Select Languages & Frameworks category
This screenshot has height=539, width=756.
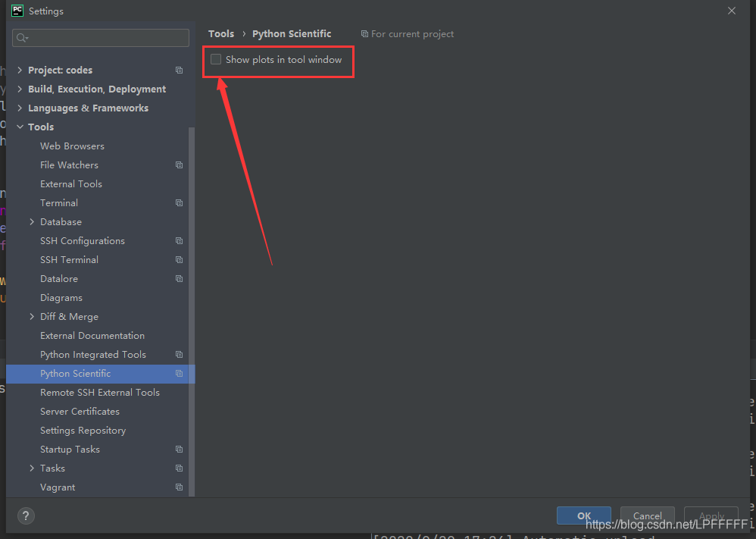88,108
